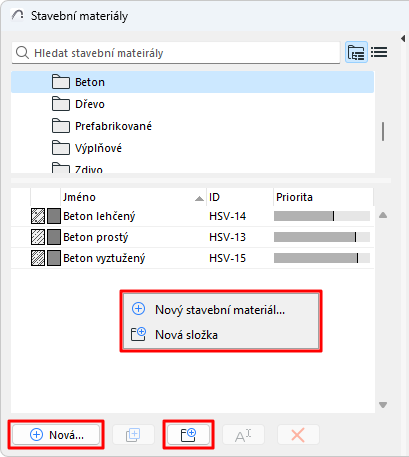Image resolution: width=409 pixels, height=457 pixels.
Task: Click the sort arrow in Jméno header
Action: tap(199, 199)
